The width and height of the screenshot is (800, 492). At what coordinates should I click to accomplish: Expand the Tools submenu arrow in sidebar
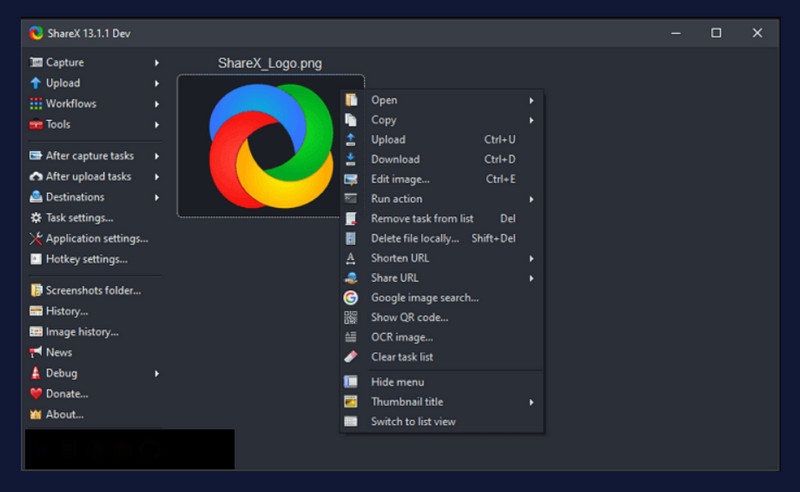click(x=157, y=125)
